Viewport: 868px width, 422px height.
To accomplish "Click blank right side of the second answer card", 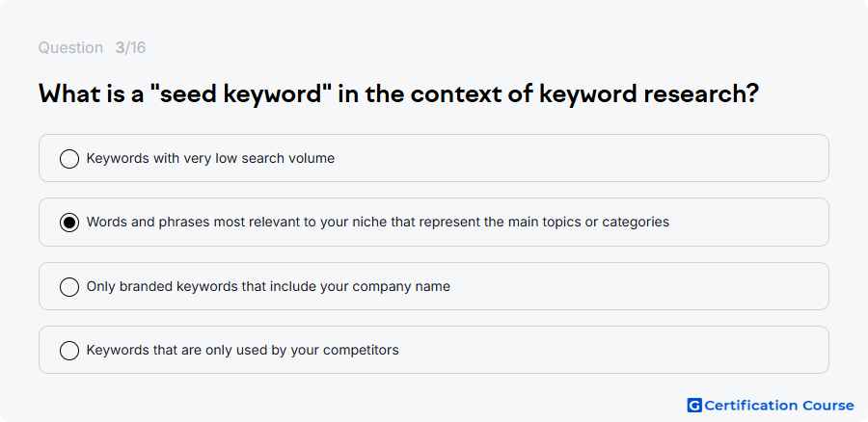I will coord(747,223).
